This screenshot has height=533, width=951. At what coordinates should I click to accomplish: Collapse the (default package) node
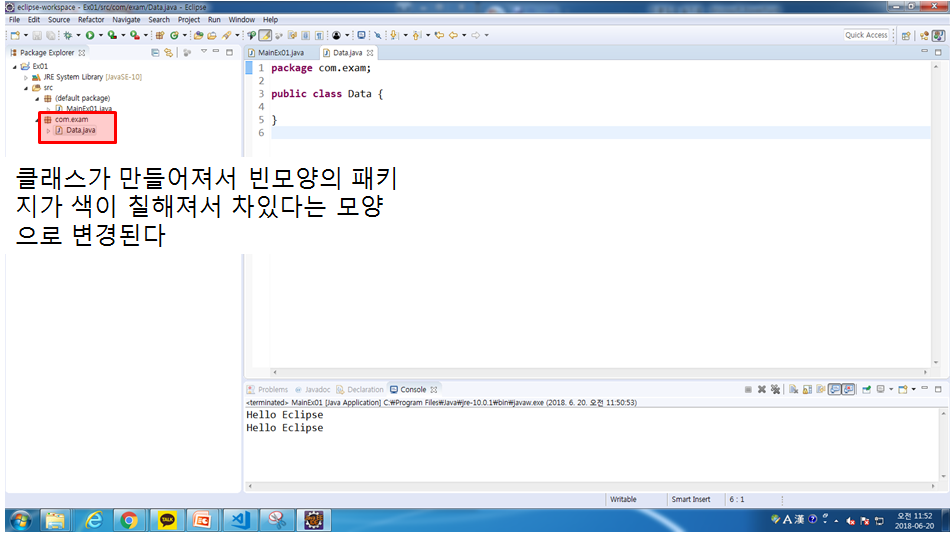tap(37, 98)
